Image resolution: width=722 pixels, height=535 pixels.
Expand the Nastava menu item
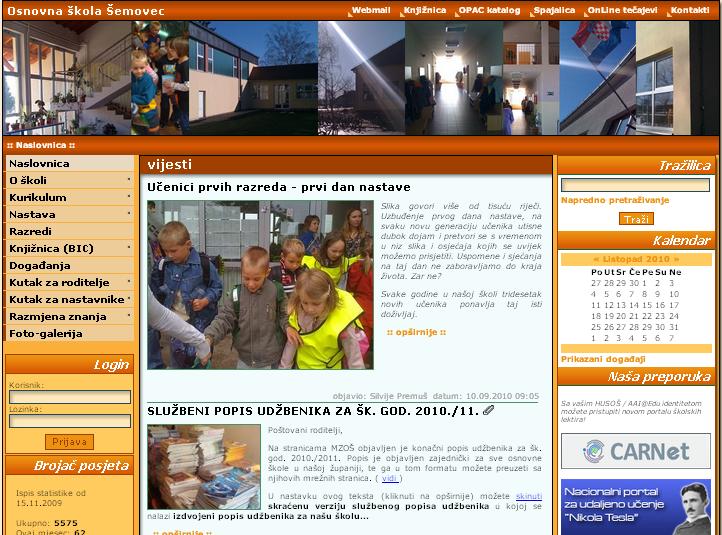(70, 215)
